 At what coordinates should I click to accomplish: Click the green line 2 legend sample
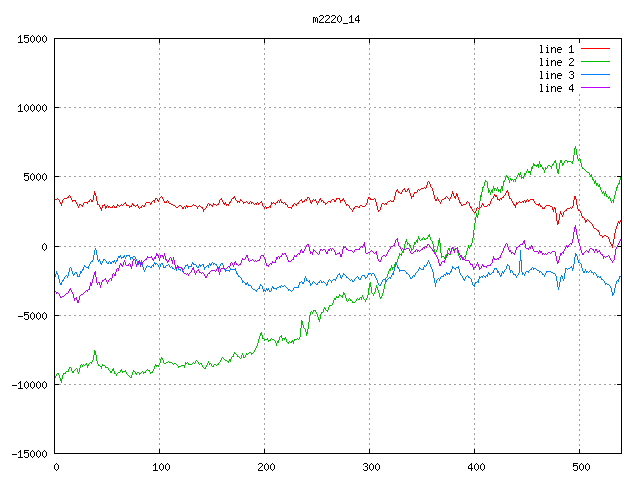[595, 62]
